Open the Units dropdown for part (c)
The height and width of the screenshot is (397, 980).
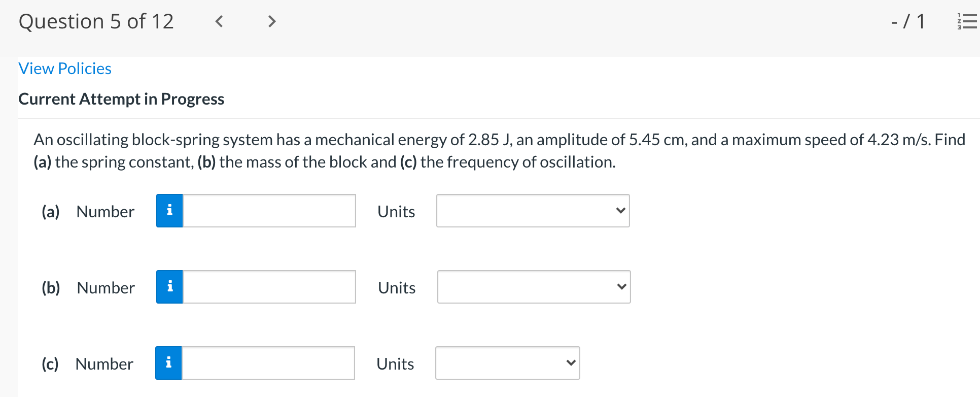(507, 363)
